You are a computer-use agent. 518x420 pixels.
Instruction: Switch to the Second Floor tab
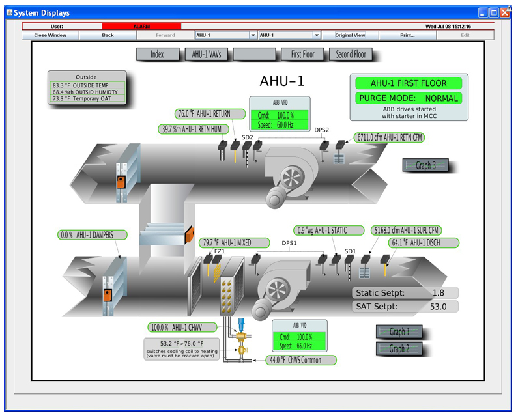coord(351,55)
